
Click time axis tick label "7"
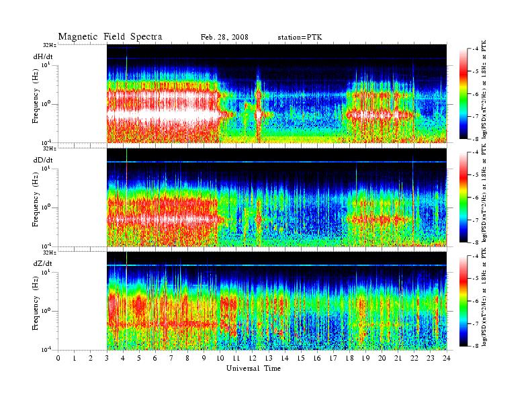pos(171,358)
